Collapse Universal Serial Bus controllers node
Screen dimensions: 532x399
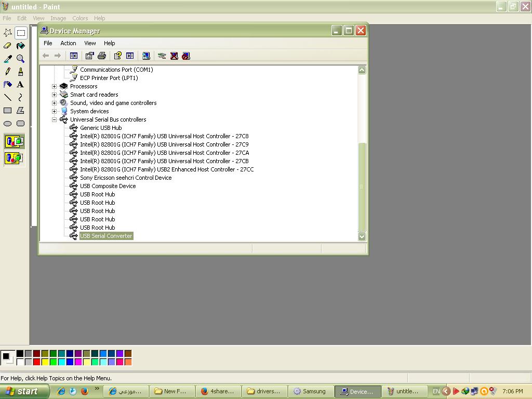coord(54,120)
